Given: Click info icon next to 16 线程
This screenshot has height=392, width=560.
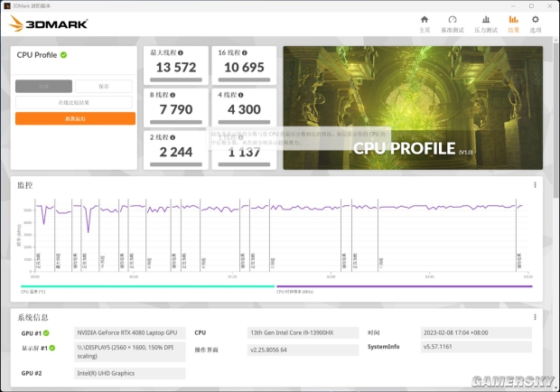Looking at the screenshot, I should (244, 52).
